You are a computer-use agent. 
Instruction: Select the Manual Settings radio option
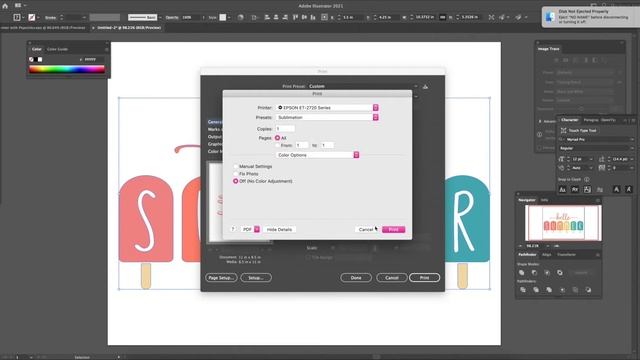tap(236, 167)
